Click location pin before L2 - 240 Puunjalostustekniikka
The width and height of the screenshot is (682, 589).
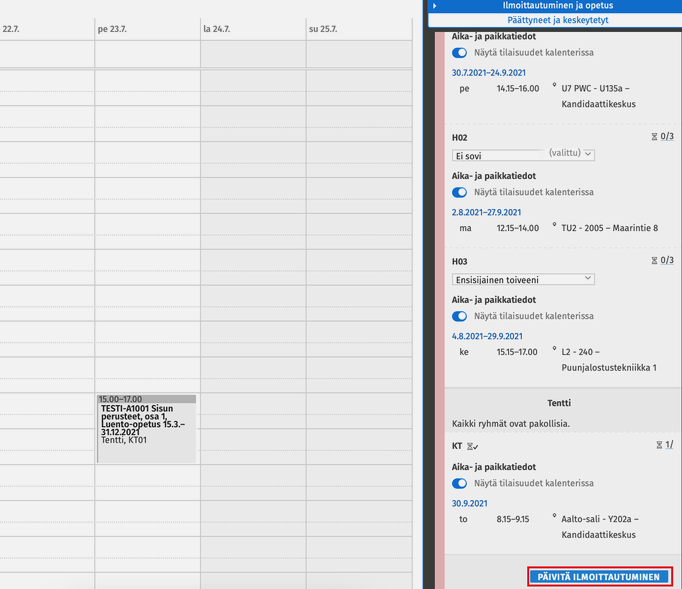[554, 350]
